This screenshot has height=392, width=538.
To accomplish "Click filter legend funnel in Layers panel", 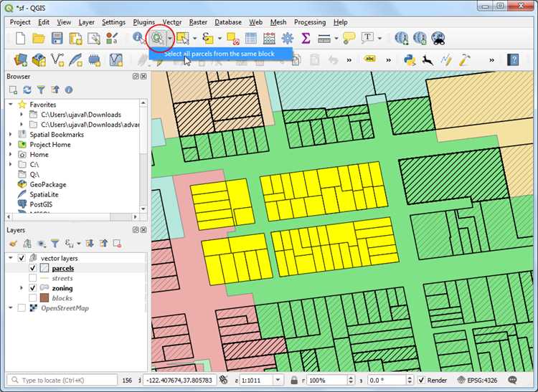I will click(x=55, y=244).
